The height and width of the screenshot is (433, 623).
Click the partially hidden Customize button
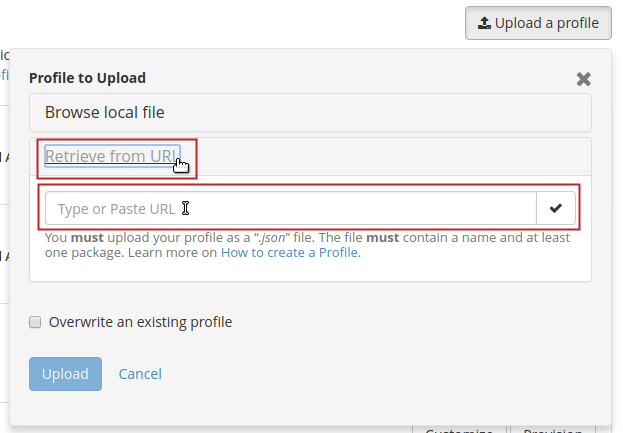pyautogui.click(x=459, y=429)
